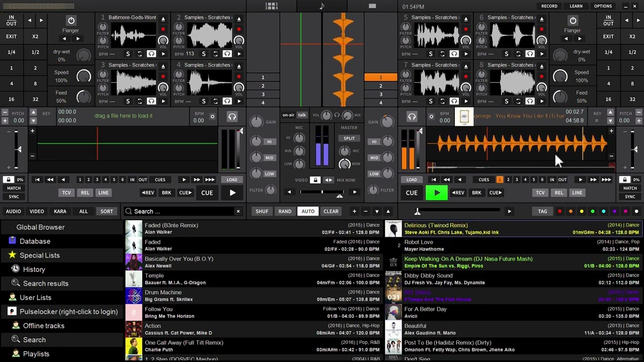This screenshot has height=362, width=644.
Task: Enable the talk microphone button
Action: coord(302,115)
